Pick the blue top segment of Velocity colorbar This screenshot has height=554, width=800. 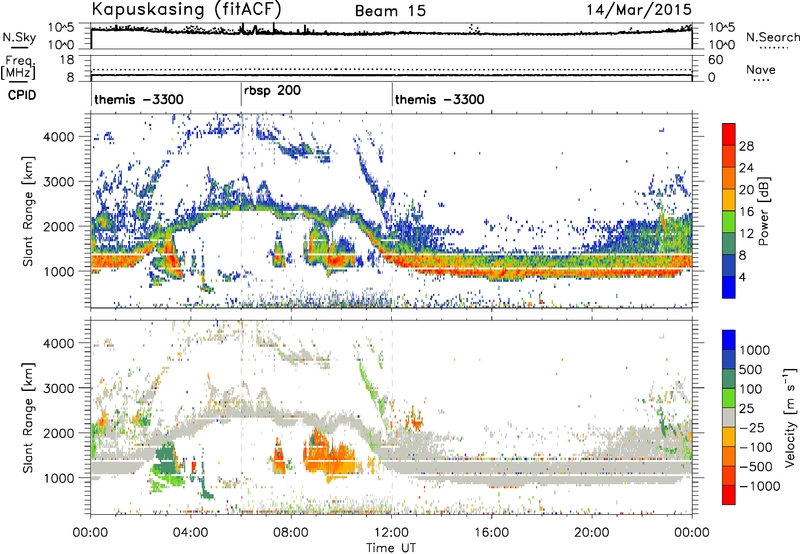[x=729, y=339]
